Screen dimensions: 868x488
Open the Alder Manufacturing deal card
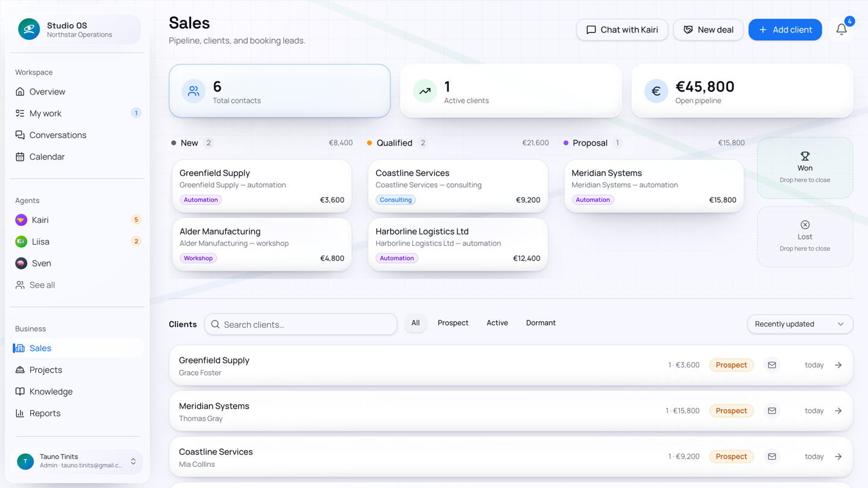[262, 245]
